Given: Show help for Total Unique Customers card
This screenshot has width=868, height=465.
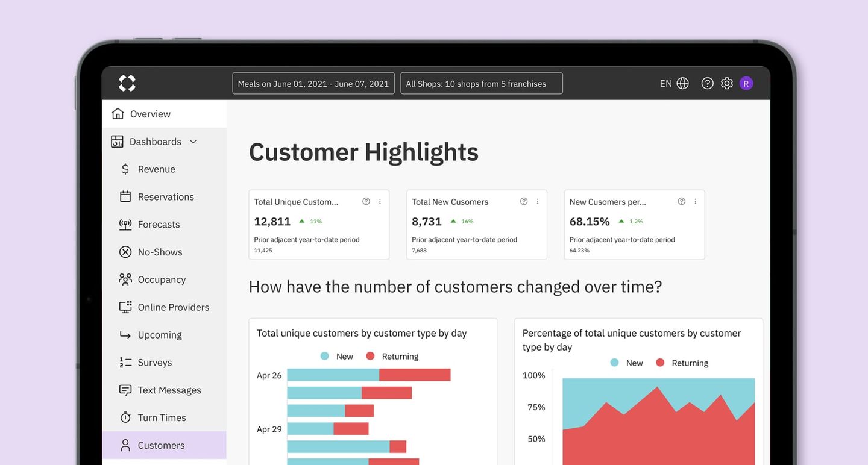Looking at the screenshot, I should click(x=366, y=201).
